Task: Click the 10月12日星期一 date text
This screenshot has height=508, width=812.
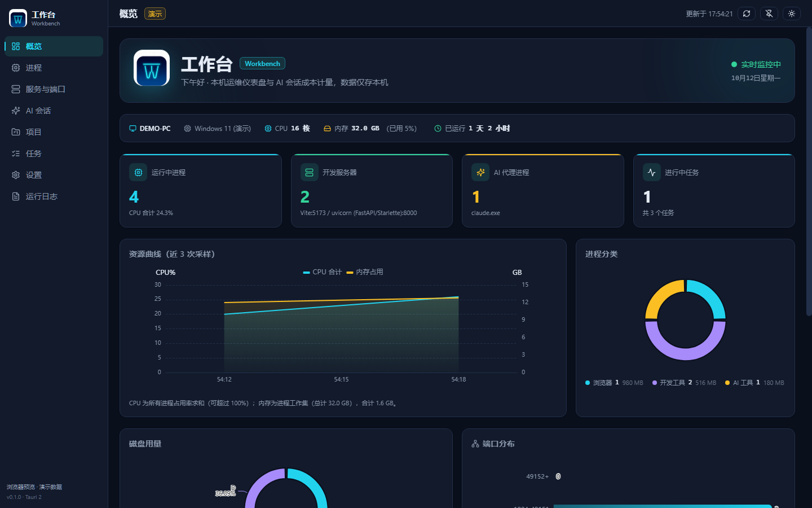Action: click(x=756, y=78)
